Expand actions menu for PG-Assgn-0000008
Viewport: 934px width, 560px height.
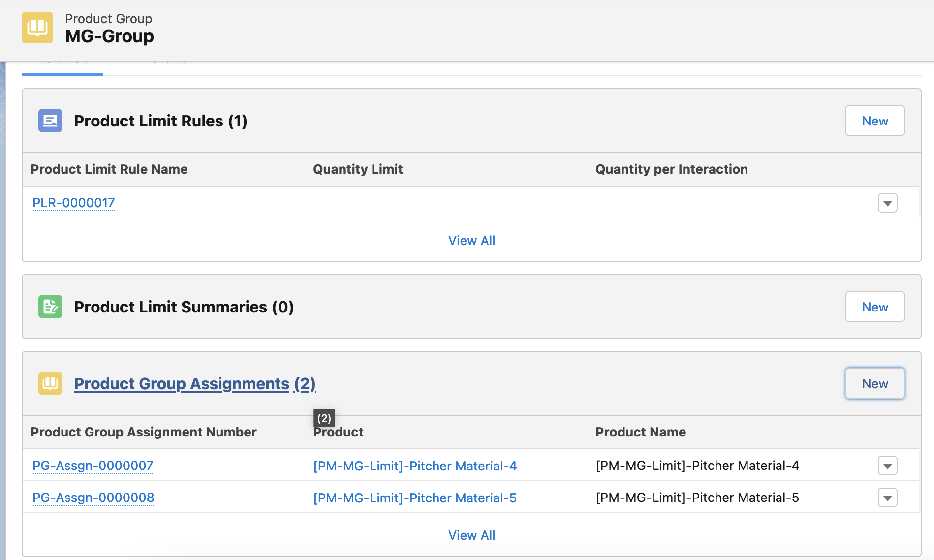tap(887, 498)
